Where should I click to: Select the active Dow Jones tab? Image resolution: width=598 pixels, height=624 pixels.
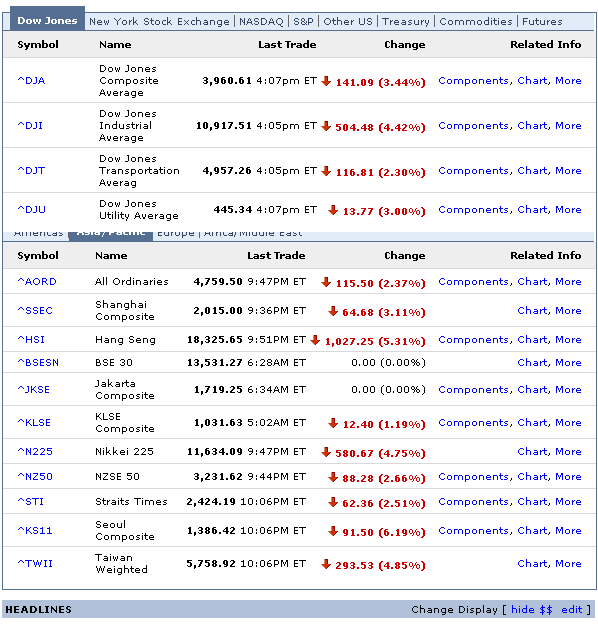coord(47,20)
